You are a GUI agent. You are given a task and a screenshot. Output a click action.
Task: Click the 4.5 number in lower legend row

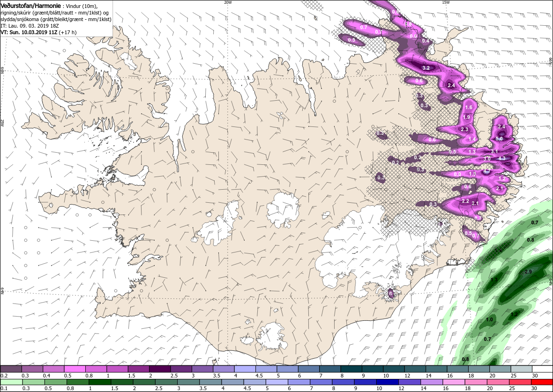point(247,389)
